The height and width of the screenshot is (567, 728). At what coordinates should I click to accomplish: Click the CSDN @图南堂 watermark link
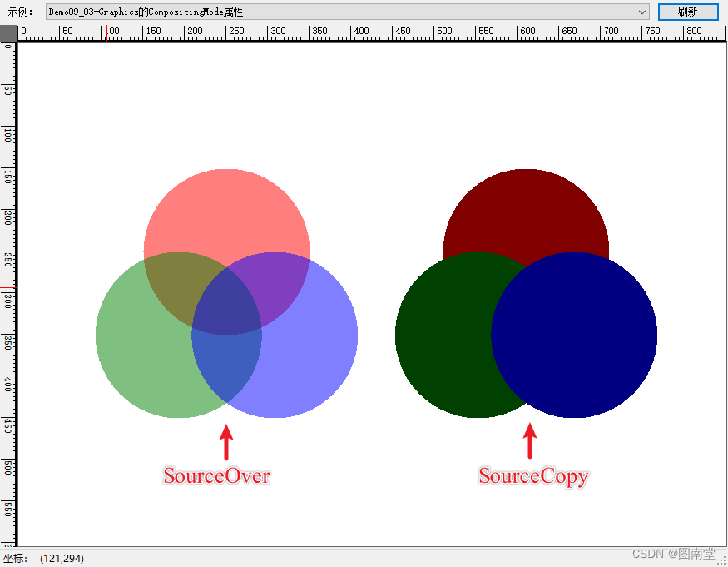(x=672, y=553)
